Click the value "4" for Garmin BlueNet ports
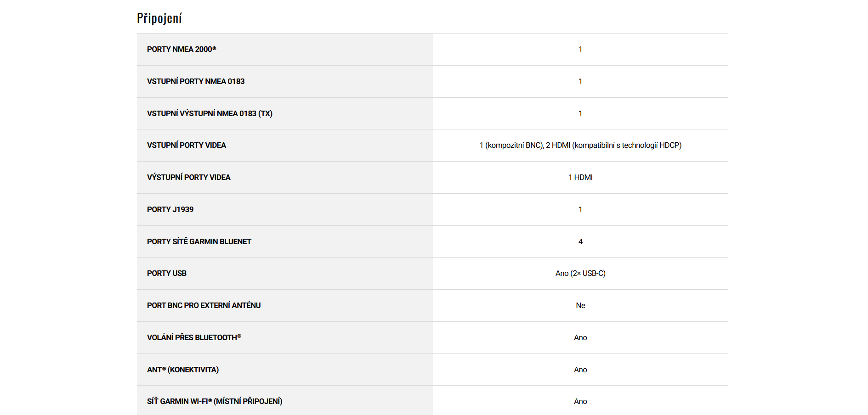Image resolution: width=868 pixels, height=415 pixels. pyautogui.click(x=580, y=241)
